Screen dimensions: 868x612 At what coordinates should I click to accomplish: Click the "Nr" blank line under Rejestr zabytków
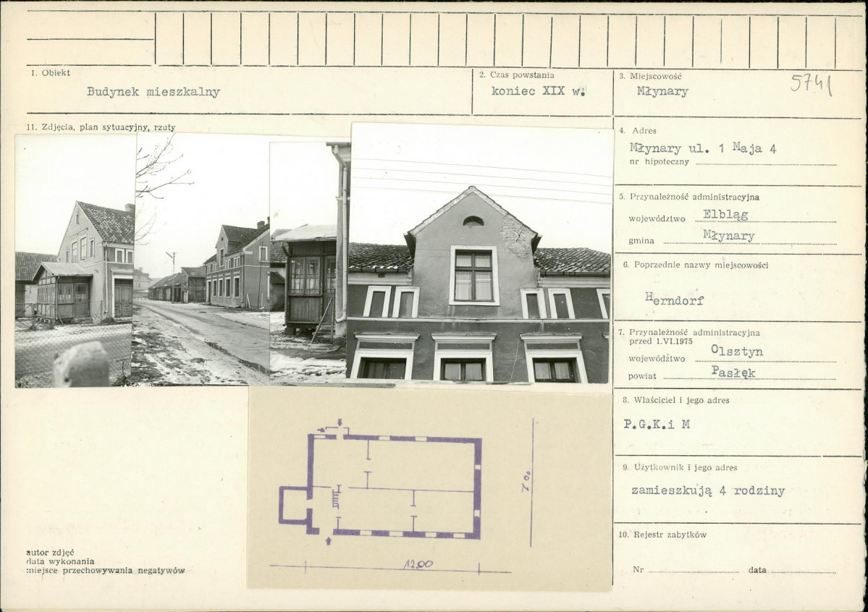pos(693,570)
